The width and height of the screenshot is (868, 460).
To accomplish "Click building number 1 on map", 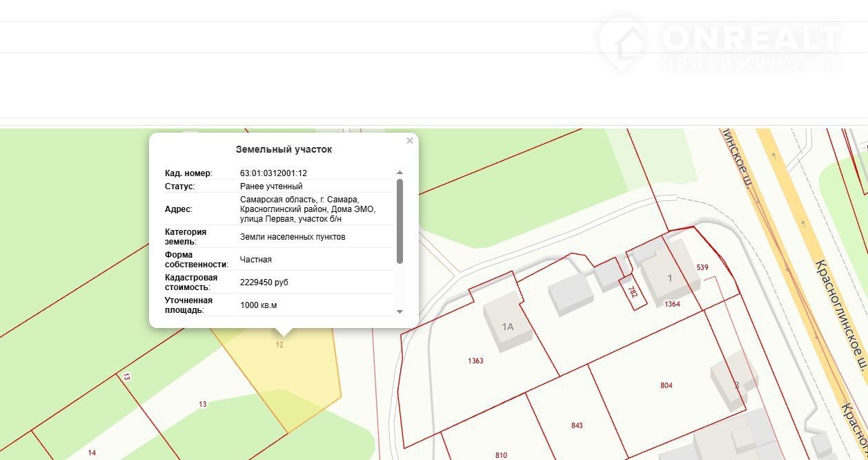I will point(669,278).
